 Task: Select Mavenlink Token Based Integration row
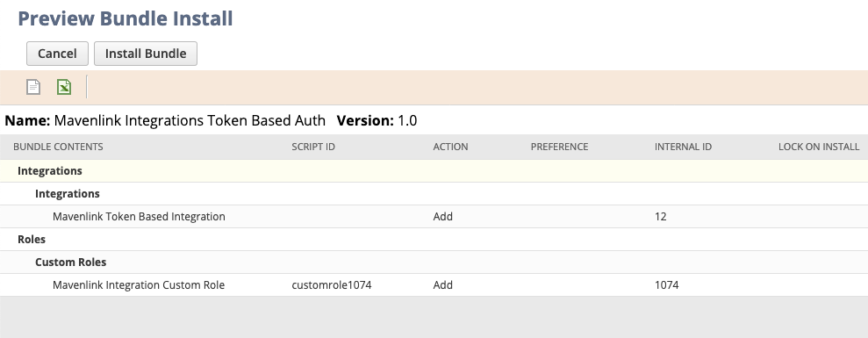434,216
